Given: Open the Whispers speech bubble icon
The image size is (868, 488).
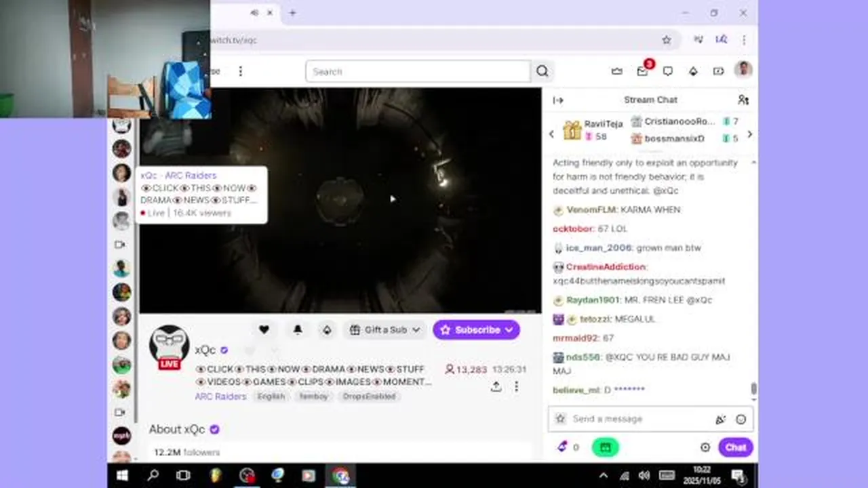Looking at the screenshot, I should coord(668,71).
